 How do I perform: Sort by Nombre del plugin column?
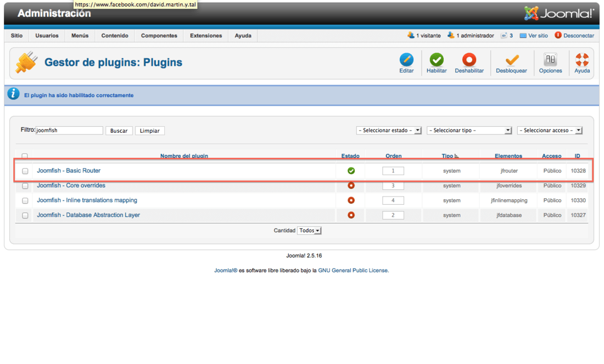184,156
